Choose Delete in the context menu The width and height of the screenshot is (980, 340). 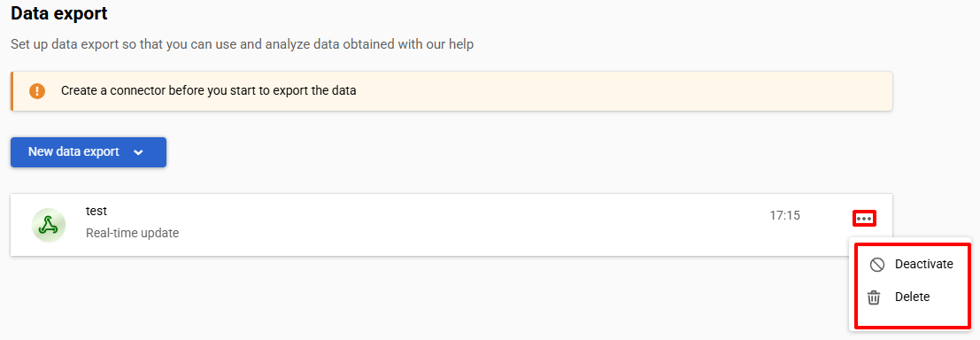[911, 297]
